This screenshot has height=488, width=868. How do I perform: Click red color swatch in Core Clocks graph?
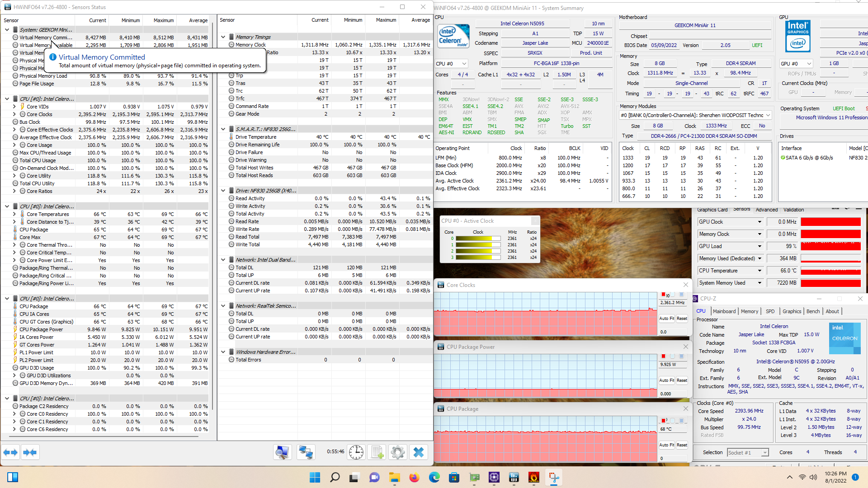tap(663, 295)
